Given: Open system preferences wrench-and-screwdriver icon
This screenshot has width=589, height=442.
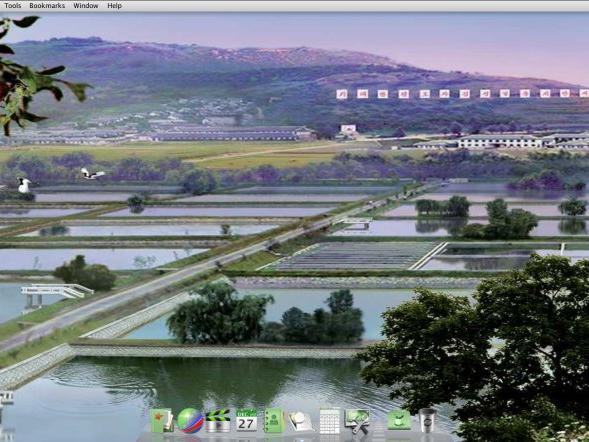Looking at the screenshot, I should [357, 421].
